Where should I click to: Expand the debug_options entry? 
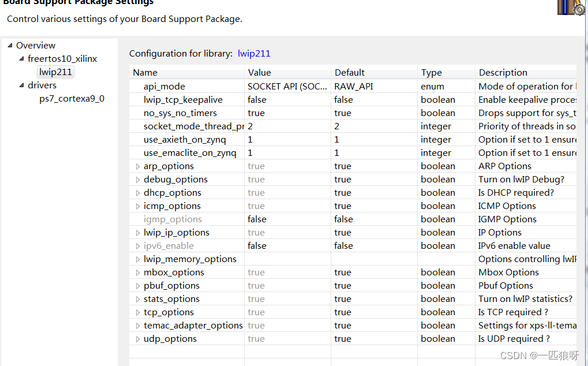click(137, 179)
